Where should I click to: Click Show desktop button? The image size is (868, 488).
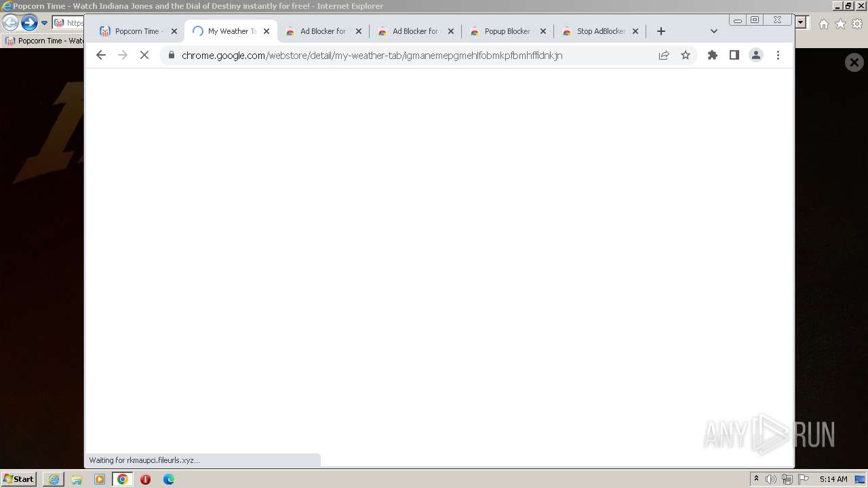click(861, 479)
